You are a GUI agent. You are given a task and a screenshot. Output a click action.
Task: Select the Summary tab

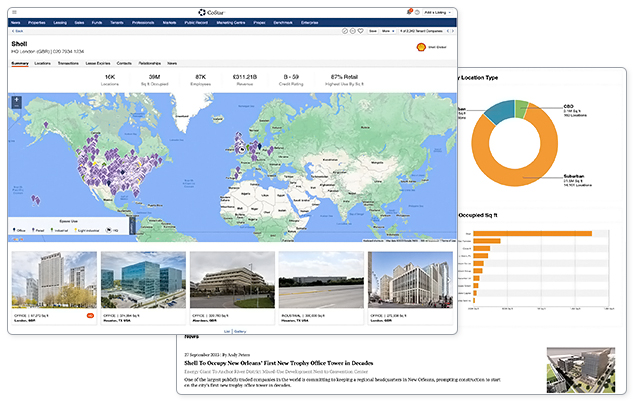20,64
